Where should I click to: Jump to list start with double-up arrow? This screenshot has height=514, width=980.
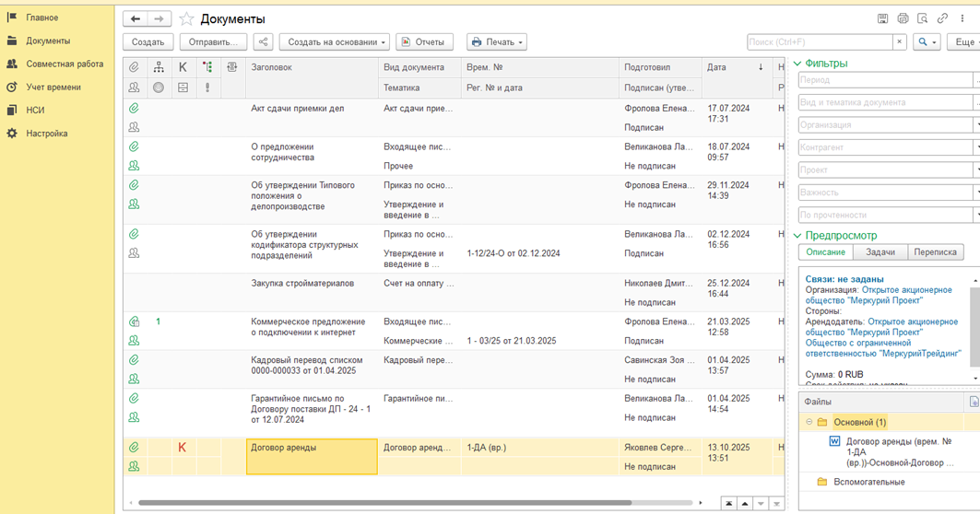(728, 503)
